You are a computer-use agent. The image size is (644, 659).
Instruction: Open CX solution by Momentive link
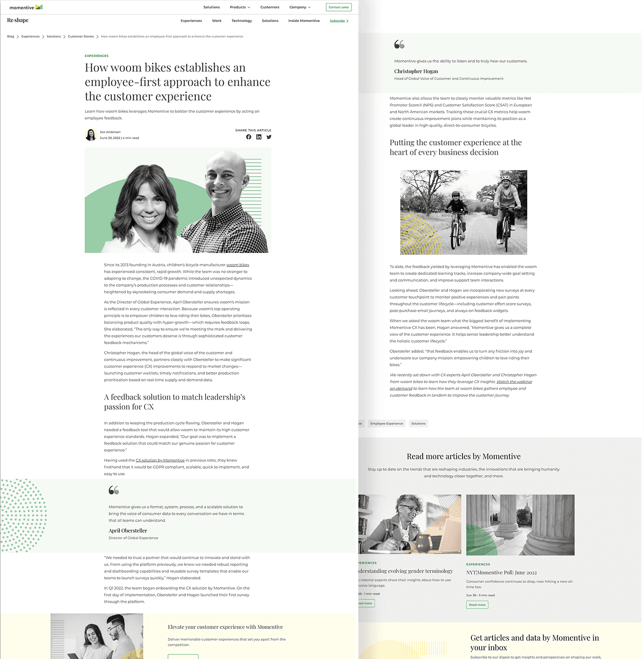click(160, 460)
